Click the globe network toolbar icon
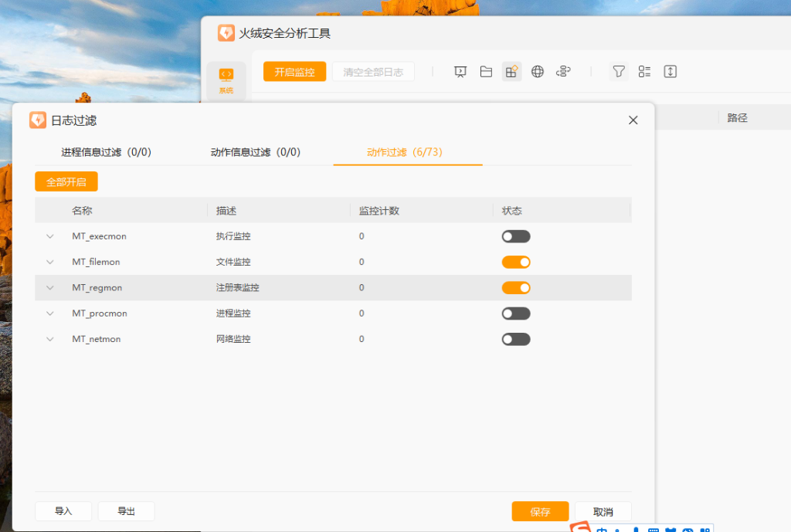Image resolution: width=791 pixels, height=532 pixels. pos(538,72)
